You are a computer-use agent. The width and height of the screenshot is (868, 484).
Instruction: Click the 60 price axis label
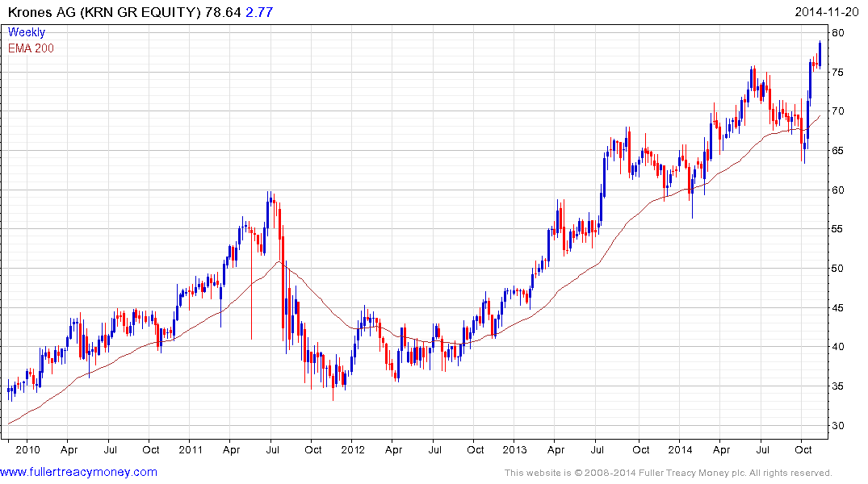pos(838,190)
